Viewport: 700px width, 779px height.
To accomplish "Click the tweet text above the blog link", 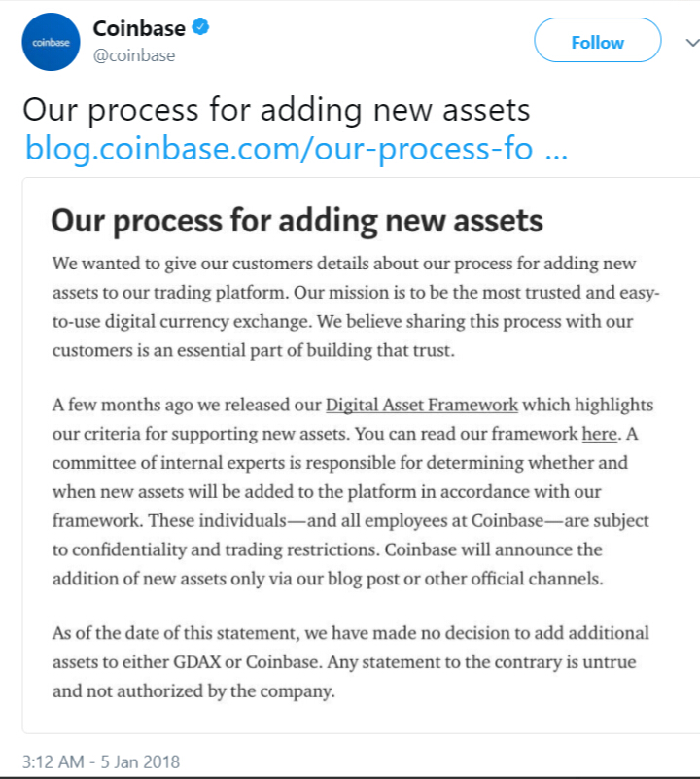I will point(276,109).
